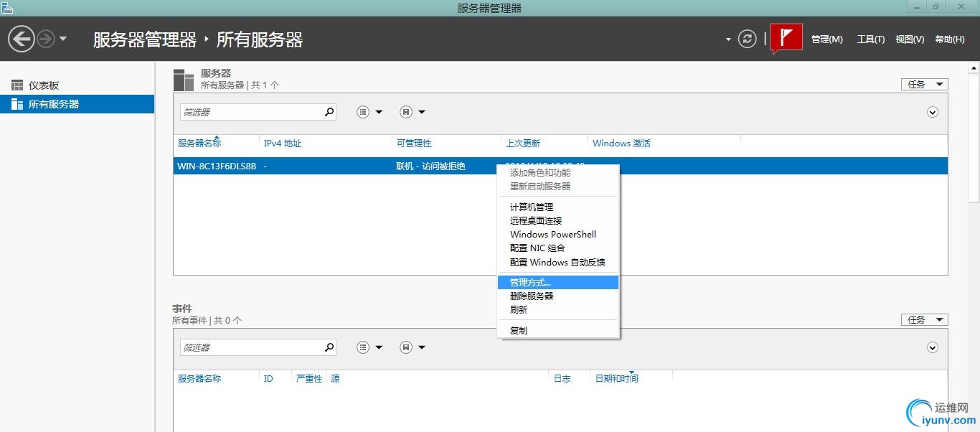Sort events by ID column
Image resolution: width=980 pixels, height=432 pixels.
pyautogui.click(x=268, y=378)
